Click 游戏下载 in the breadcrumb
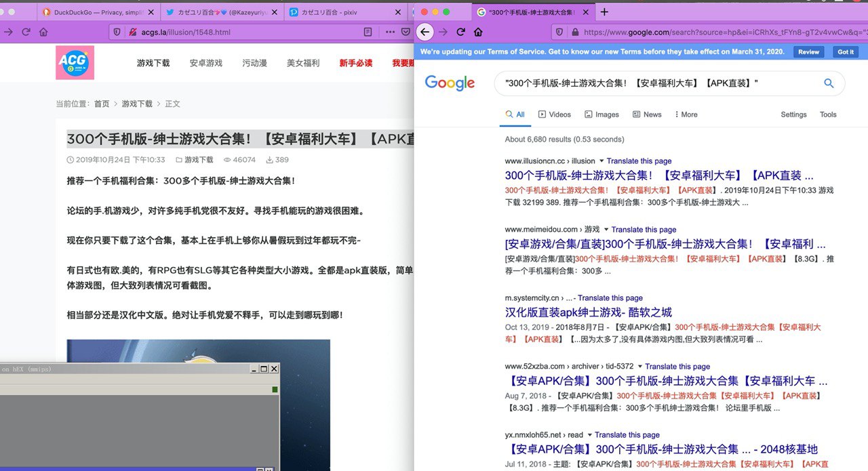Image resolution: width=868 pixels, height=471 pixels. [x=137, y=104]
